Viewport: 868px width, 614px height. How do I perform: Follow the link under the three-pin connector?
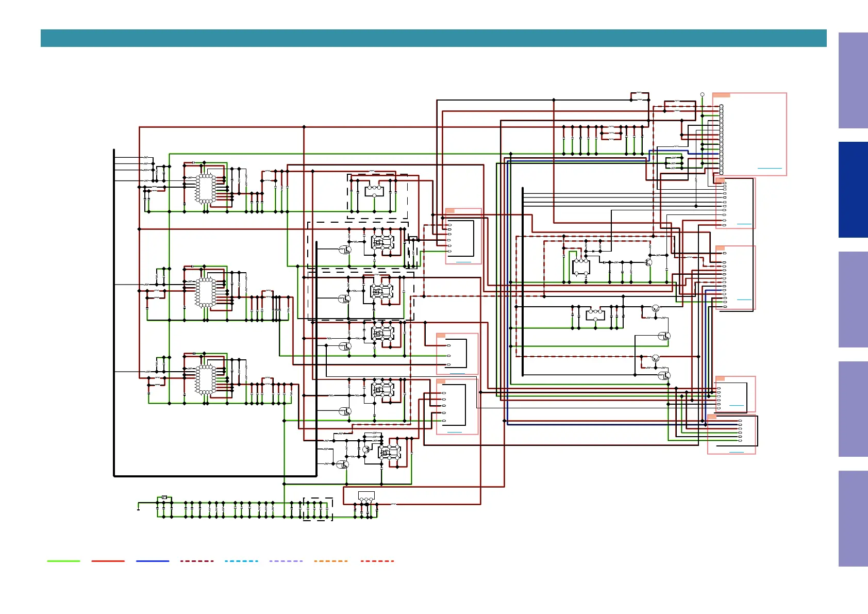click(457, 373)
